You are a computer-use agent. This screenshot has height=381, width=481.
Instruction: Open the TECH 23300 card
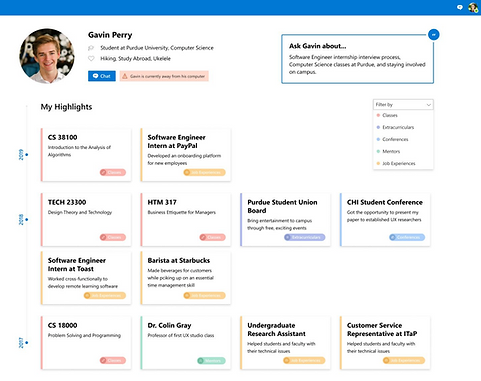click(86, 220)
